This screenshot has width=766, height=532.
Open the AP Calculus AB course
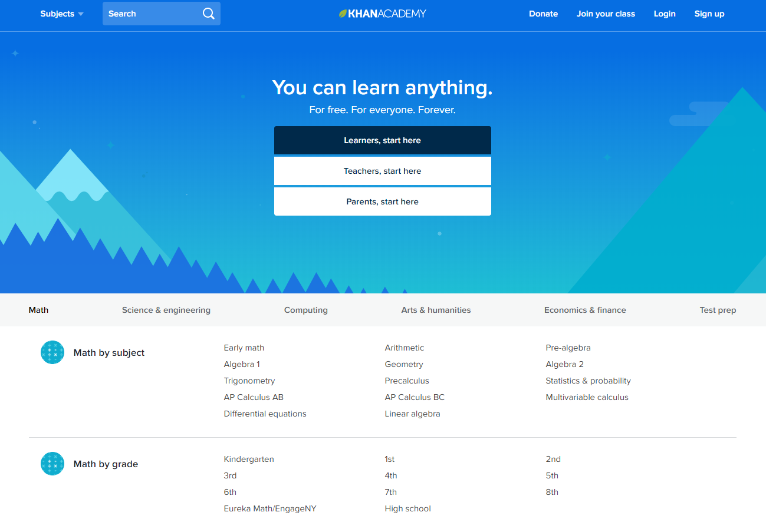click(254, 397)
